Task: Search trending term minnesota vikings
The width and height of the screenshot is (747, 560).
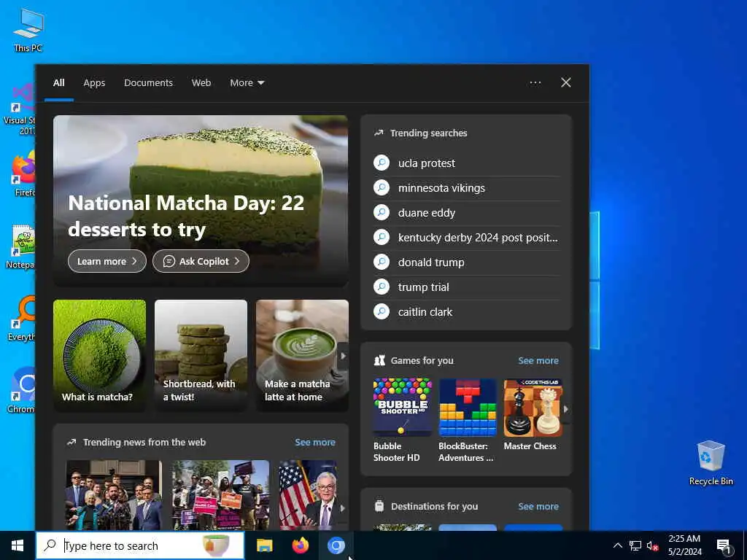Action: 441,187
